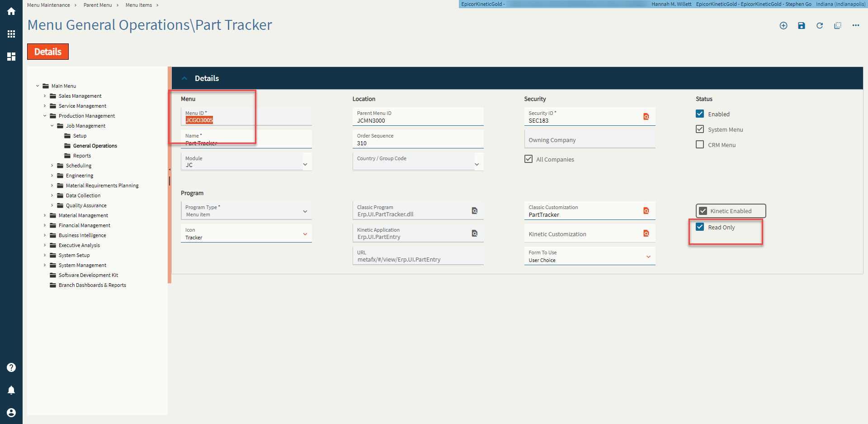Viewport: 868px width, 424px height.
Task: Click the New record plus icon
Action: (783, 26)
